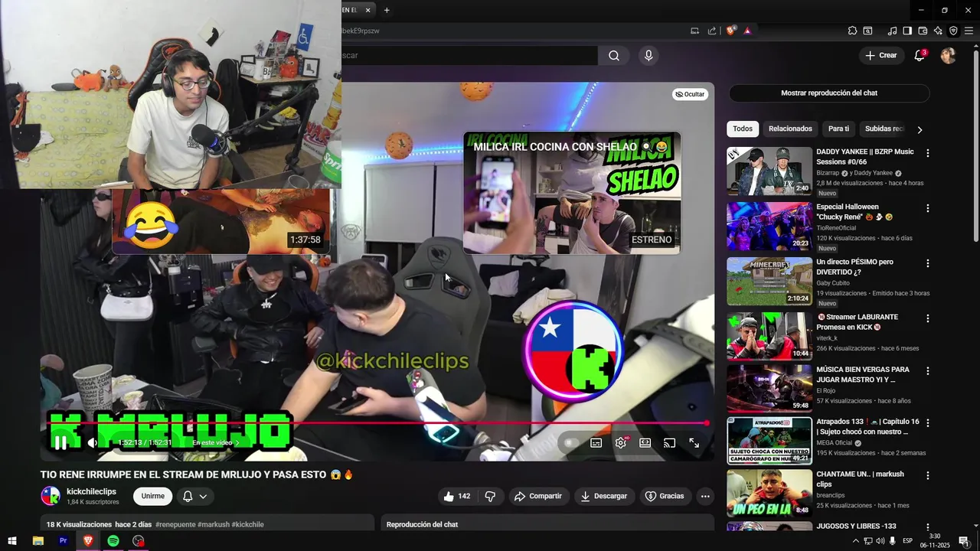Open the MILICA IRL COCINA CON SHELAO card
The width and height of the screenshot is (980, 551).
tap(571, 193)
